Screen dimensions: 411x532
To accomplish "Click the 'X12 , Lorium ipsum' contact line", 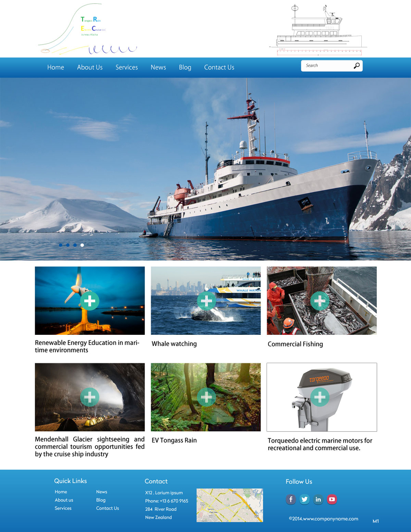I will click(x=164, y=493).
